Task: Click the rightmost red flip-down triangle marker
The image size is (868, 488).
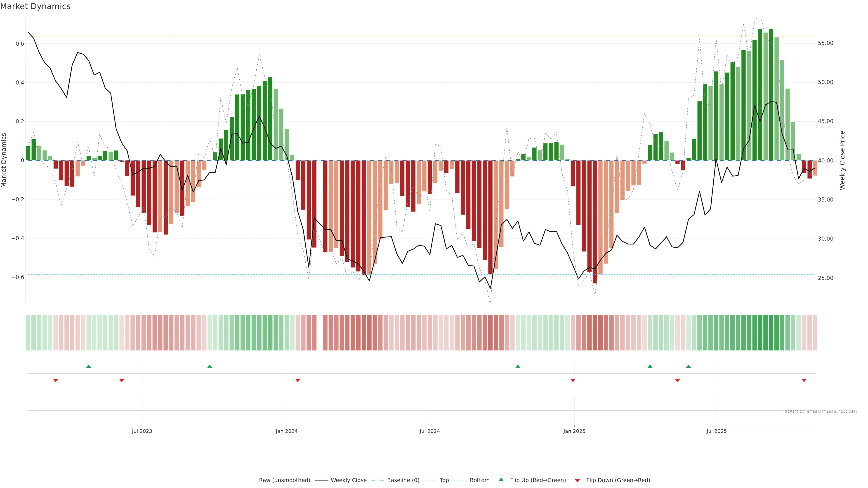Action: [x=804, y=380]
